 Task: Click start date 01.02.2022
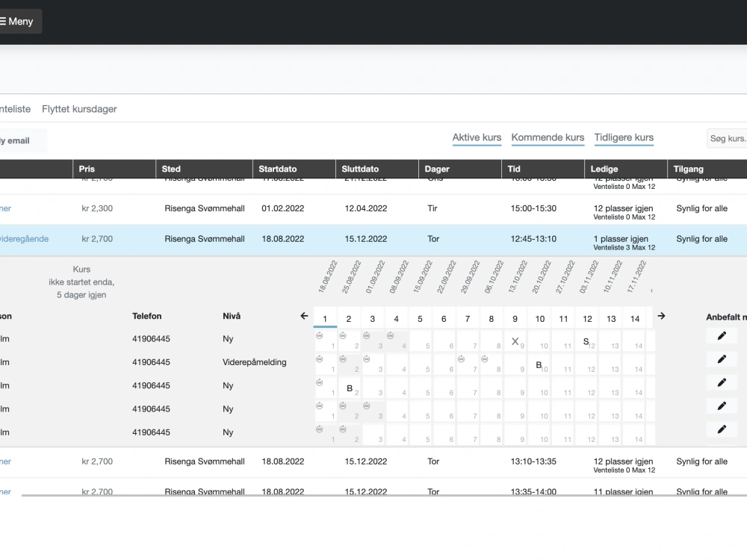click(x=282, y=208)
